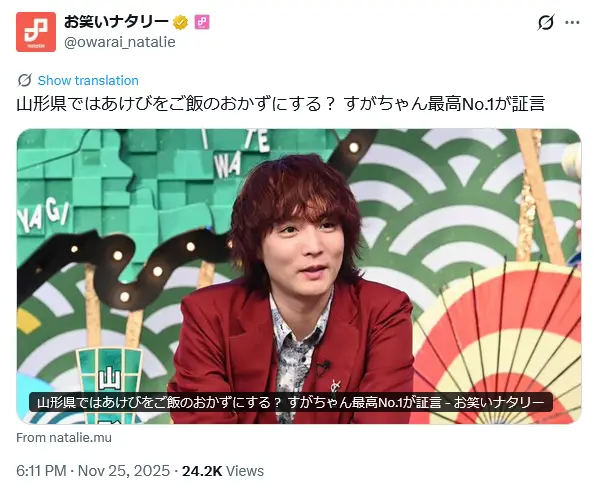Image resolution: width=598 pixels, height=492 pixels.
Task: Click the gold verified badge
Action: coord(180,23)
